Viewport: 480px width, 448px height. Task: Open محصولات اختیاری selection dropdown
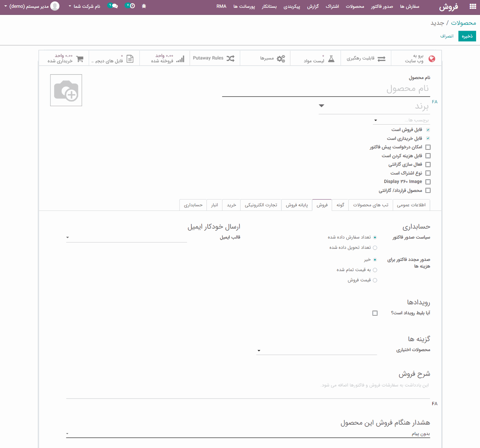(x=259, y=350)
